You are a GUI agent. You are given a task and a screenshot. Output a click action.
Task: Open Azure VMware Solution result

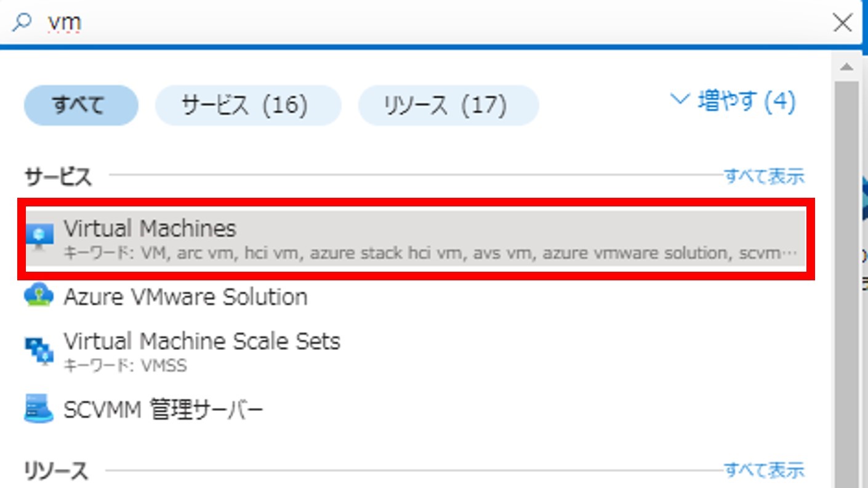pos(185,297)
